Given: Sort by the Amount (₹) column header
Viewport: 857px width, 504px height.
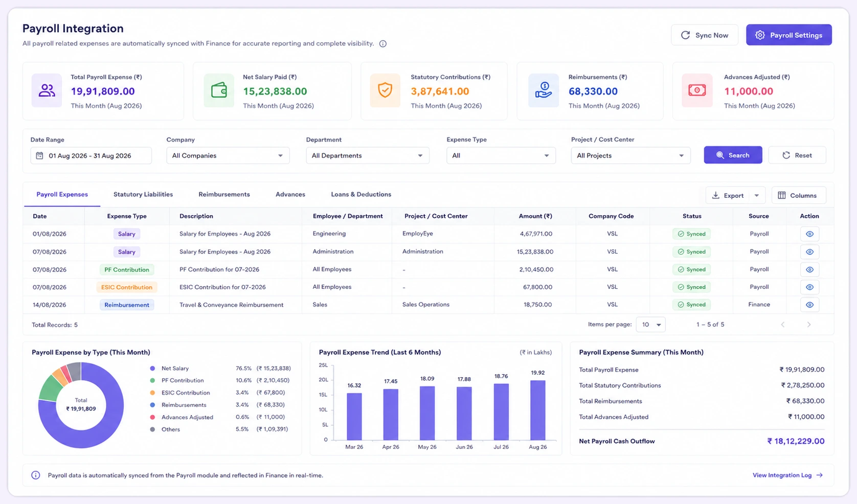Looking at the screenshot, I should [x=535, y=216].
